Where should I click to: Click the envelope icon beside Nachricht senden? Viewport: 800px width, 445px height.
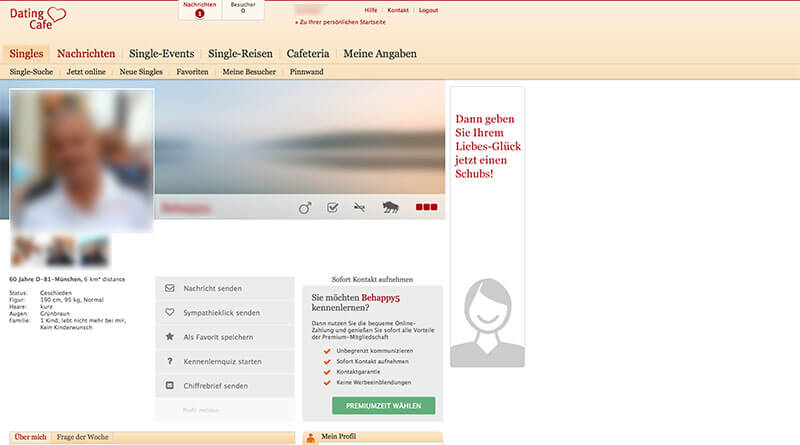[x=170, y=288]
